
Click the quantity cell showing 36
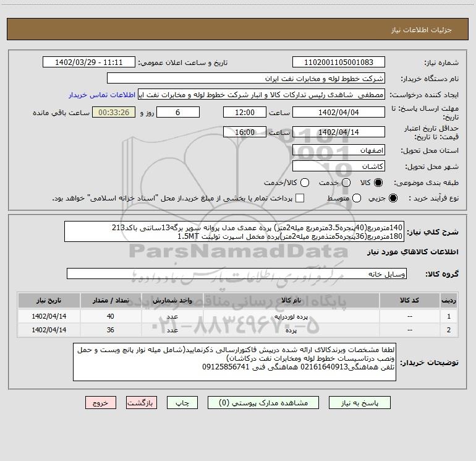click(111, 330)
